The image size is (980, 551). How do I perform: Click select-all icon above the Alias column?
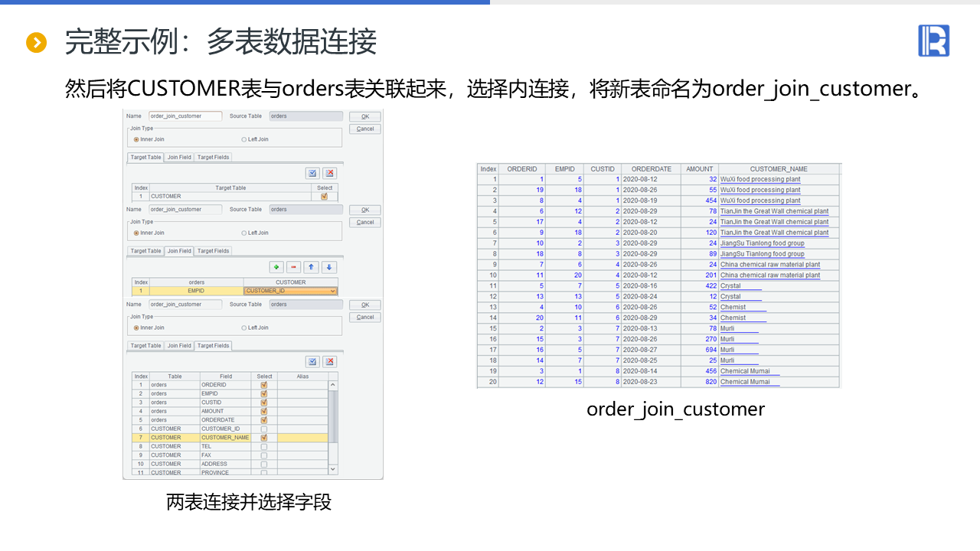pos(312,361)
